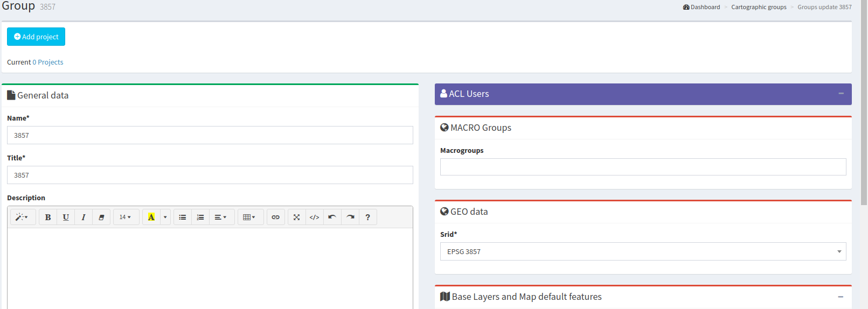Image resolution: width=868 pixels, height=309 pixels.
Task: Toggle italic formatting in Description editor
Action: click(x=84, y=217)
